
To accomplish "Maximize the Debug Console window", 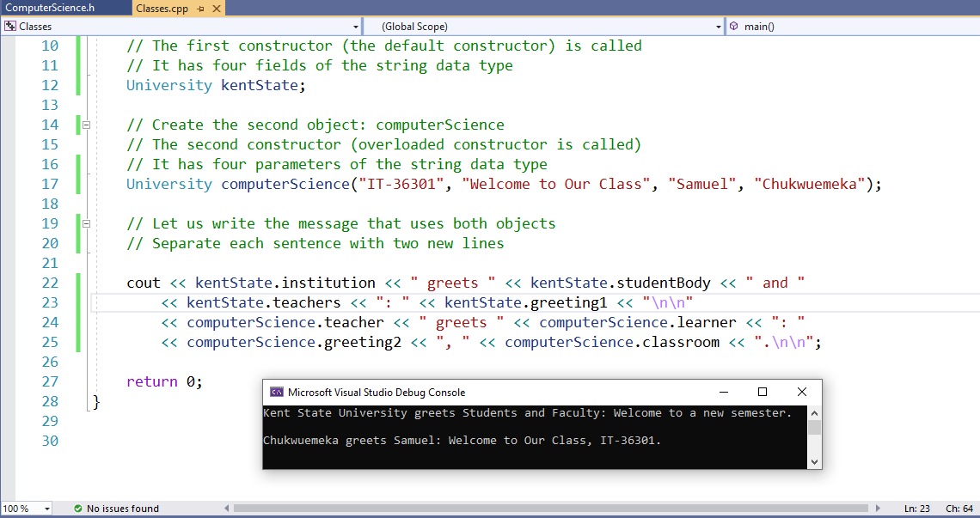I will 762,392.
